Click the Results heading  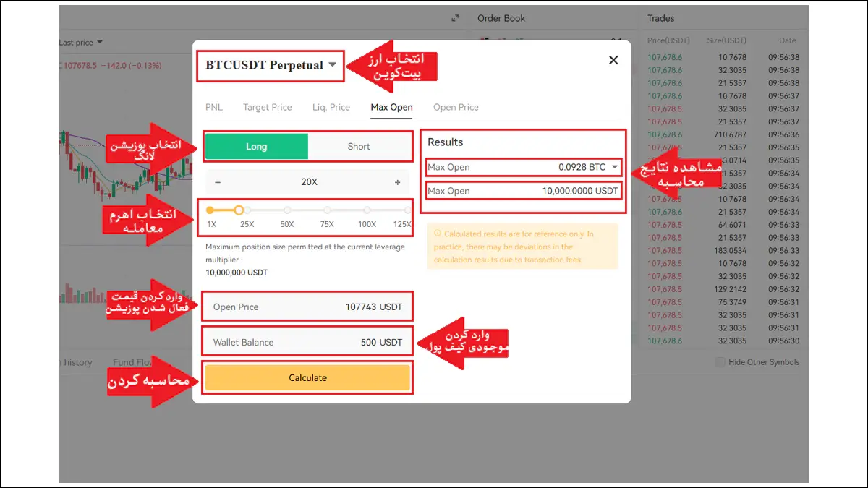point(446,142)
